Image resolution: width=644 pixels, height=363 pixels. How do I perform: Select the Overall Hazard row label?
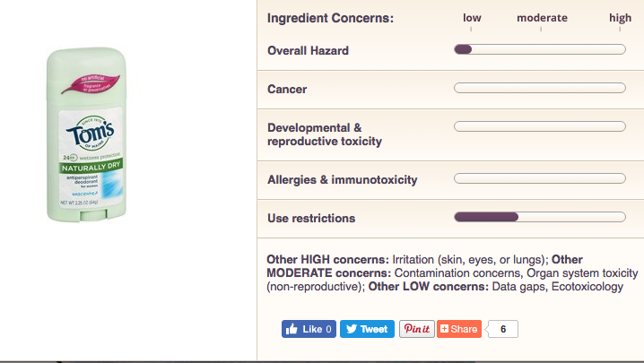click(308, 51)
